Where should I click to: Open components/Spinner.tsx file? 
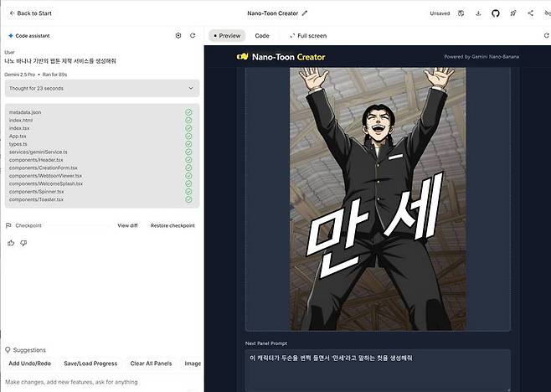[x=36, y=192]
